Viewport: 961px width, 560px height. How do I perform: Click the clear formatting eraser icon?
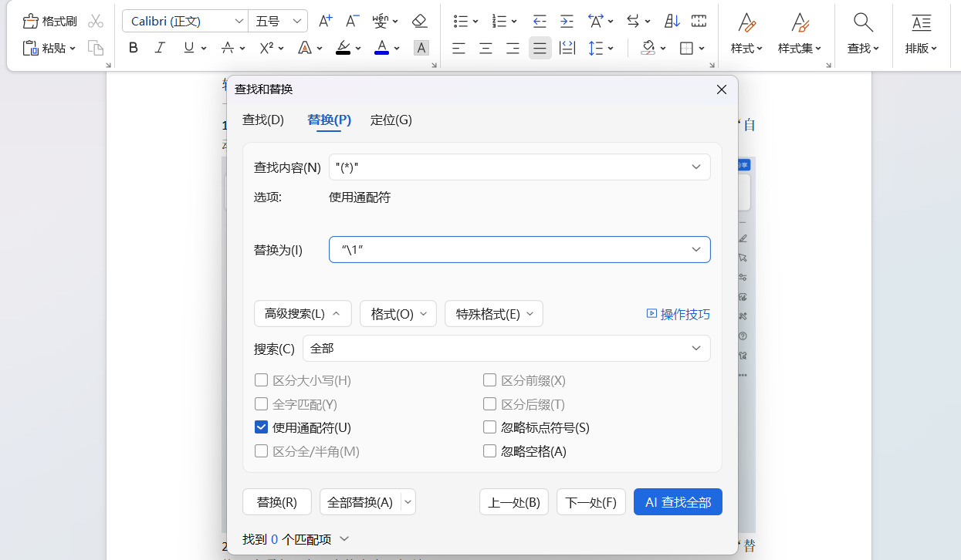[419, 21]
